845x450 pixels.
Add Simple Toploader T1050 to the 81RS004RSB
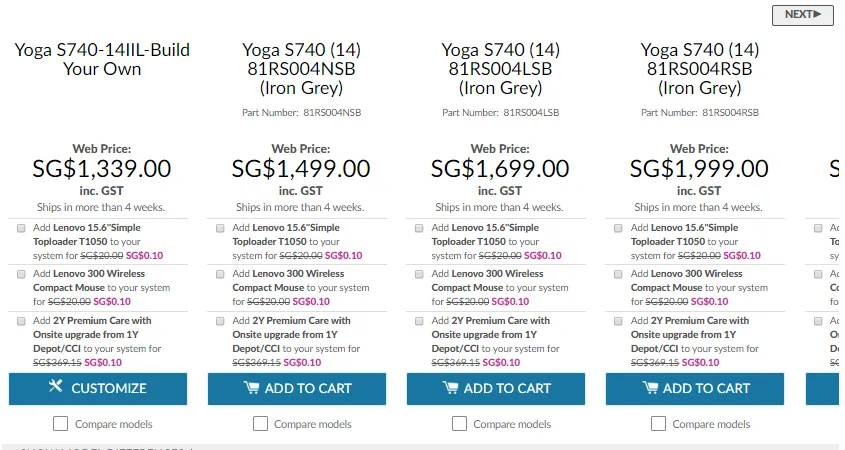pyautogui.click(x=619, y=228)
